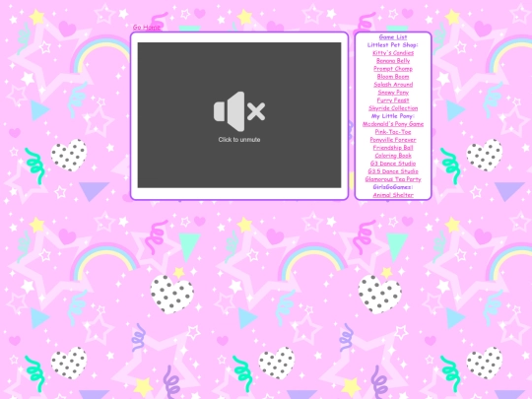Launch G3 Dance Studio game

point(393,164)
